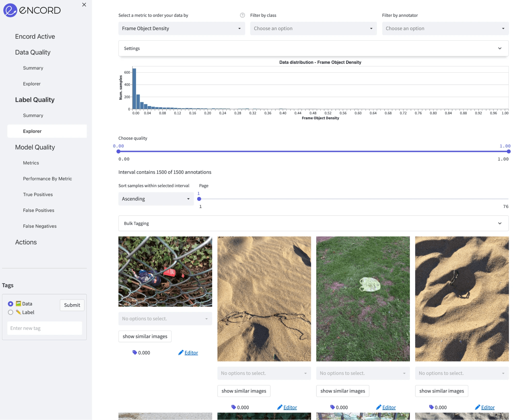This screenshot has height=420, width=515.
Task: Click the tag icon showing 0.000 under the grass image
Action: [x=332, y=407]
